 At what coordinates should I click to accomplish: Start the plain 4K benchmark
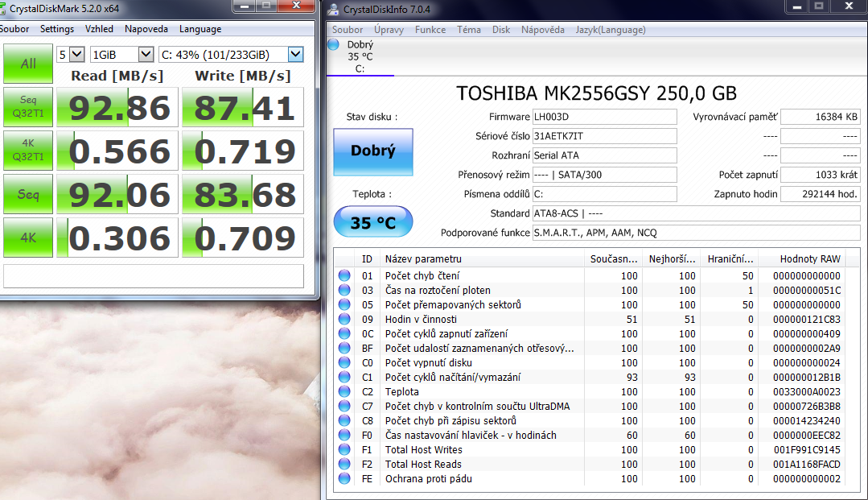(x=28, y=238)
